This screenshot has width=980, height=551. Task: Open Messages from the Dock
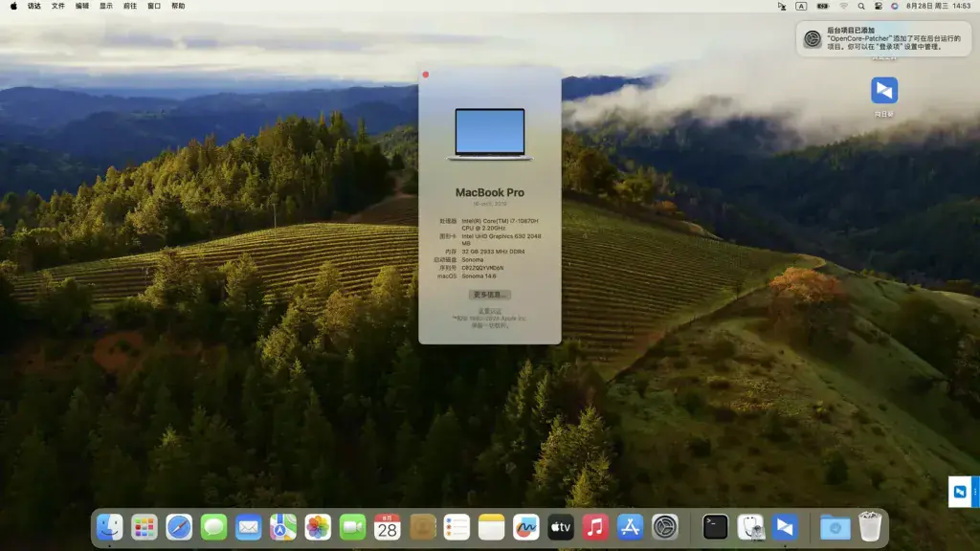pyautogui.click(x=213, y=527)
